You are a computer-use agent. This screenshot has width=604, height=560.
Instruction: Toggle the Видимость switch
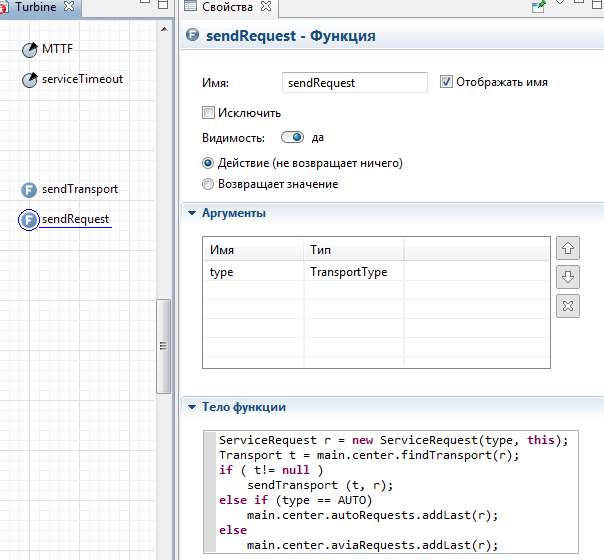pos(293,138)
